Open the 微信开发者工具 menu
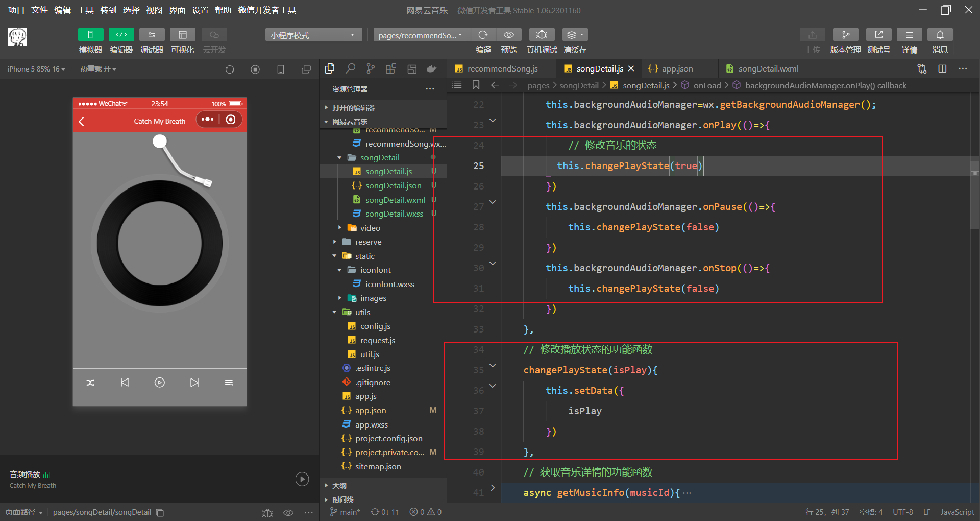Image resolution: width=980 pixels, height=521 pixels. (267, 10)
